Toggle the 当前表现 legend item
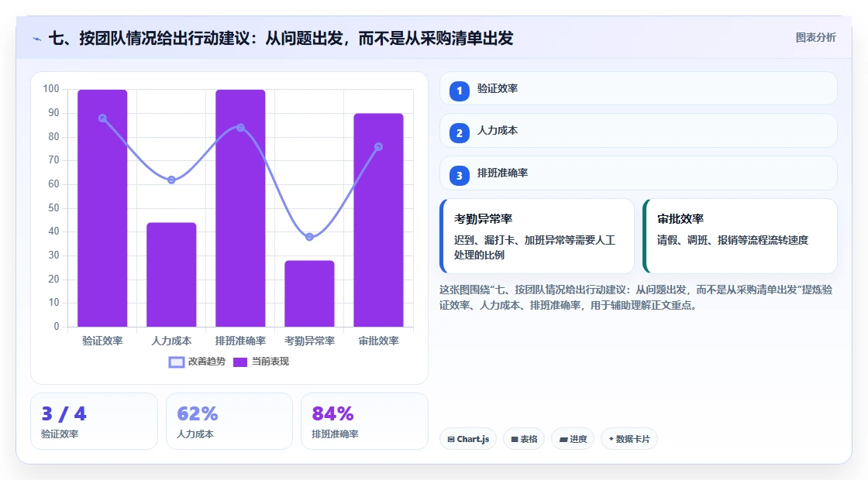 tap(260, 362)
